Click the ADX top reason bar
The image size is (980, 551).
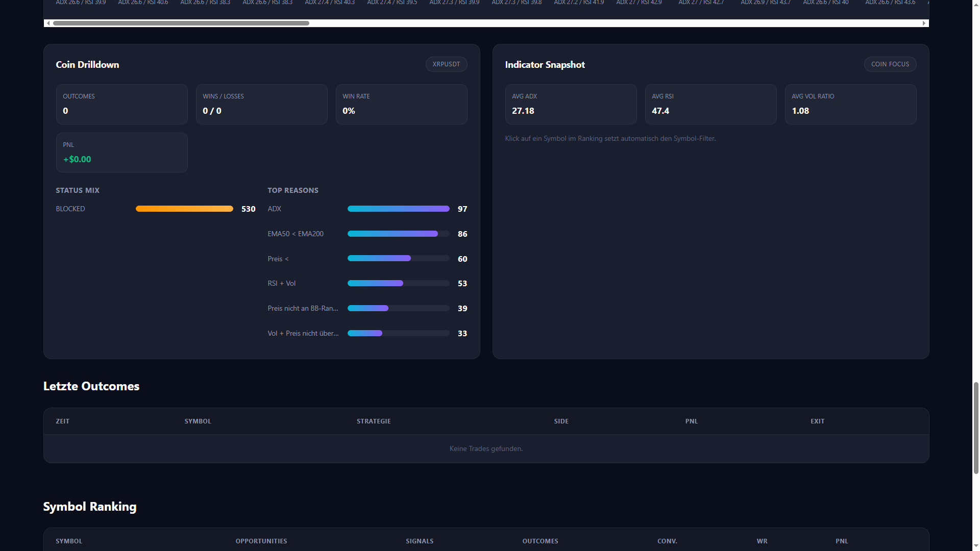pos(398,209)
